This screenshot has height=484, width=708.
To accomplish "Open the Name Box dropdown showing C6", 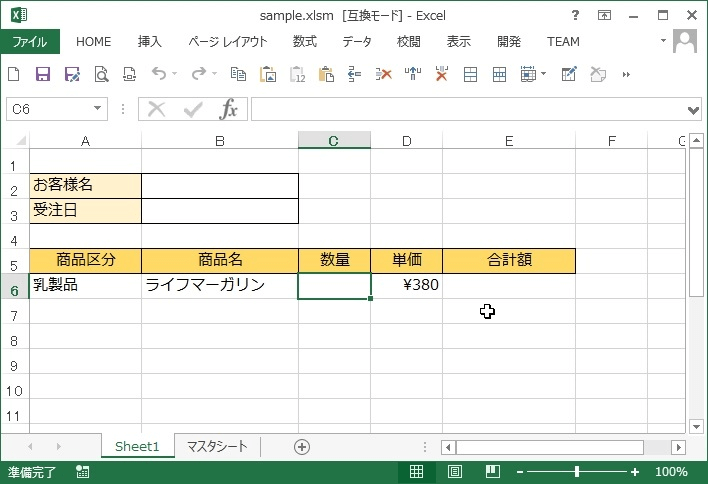I will tap(98, 109).
